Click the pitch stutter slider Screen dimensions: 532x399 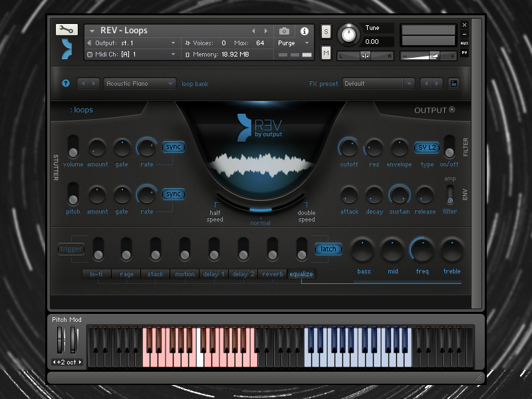coord(73,194)
